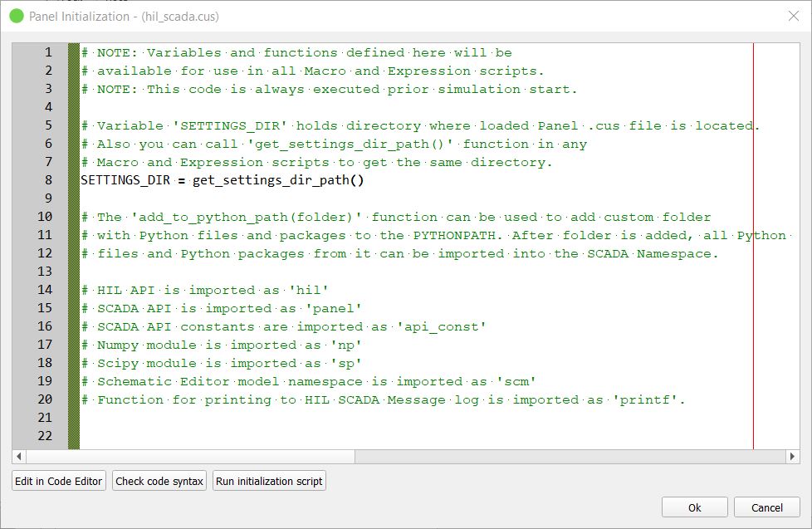Click line number 22 in the gutter
Viewport: 812px width, 529px height.
point(45,436)
